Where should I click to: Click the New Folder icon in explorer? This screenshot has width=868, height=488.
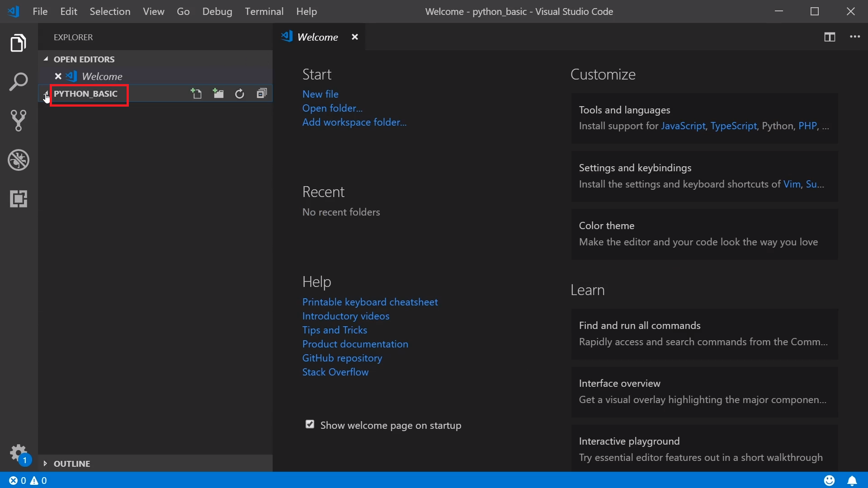[218, 94]
